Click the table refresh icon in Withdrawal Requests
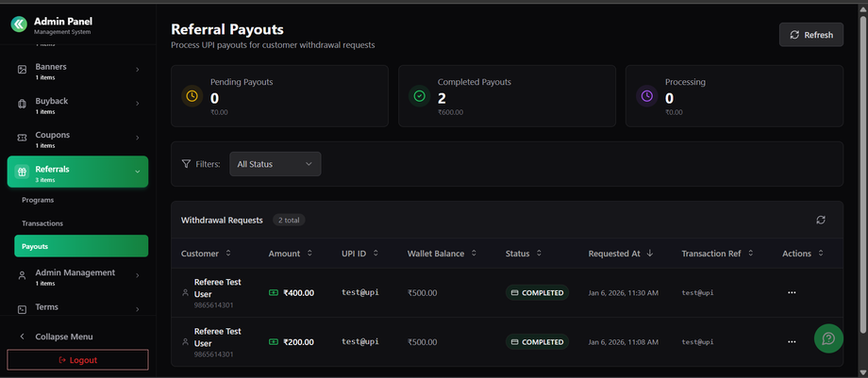 [x=821, y=220]
